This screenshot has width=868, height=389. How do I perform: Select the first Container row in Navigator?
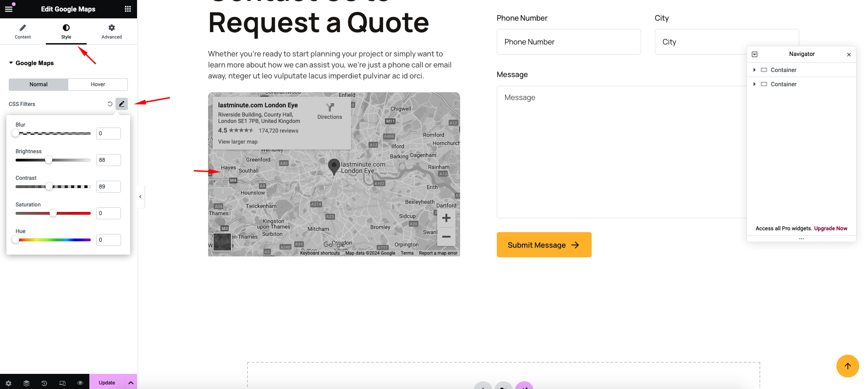pos(802,70)
